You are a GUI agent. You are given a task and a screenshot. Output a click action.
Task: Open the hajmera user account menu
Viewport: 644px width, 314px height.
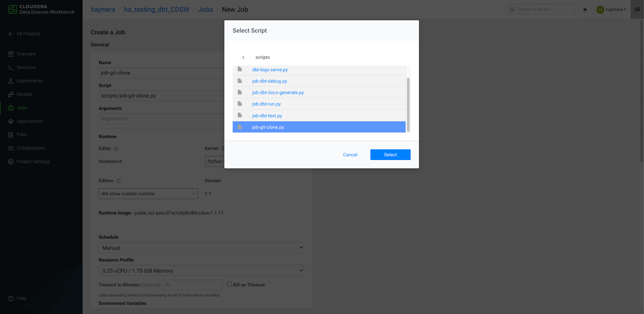(611, 10)
